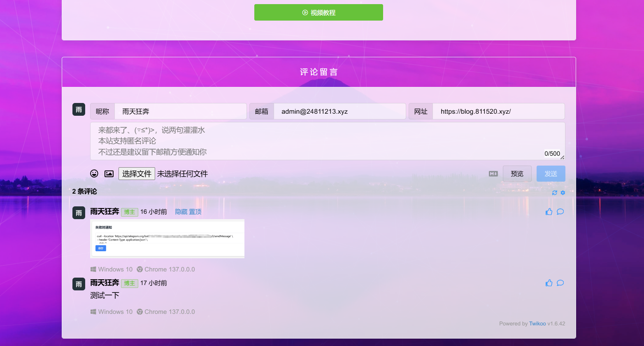The image size is (644, 346).
Task: Focus the 昵称 nickname input field
Action: pyautogui.click(x=180, y=111)
